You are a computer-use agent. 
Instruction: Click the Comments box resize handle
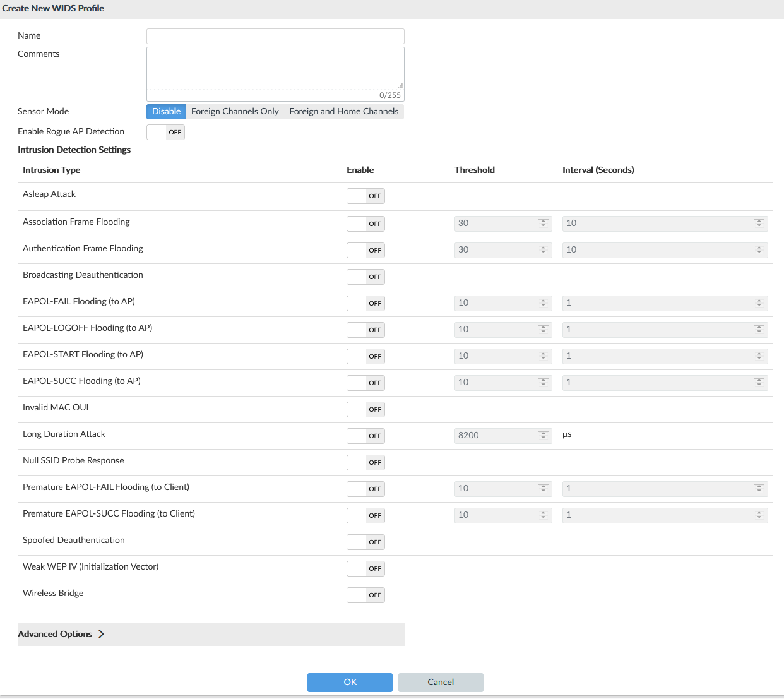click(400, 86)
